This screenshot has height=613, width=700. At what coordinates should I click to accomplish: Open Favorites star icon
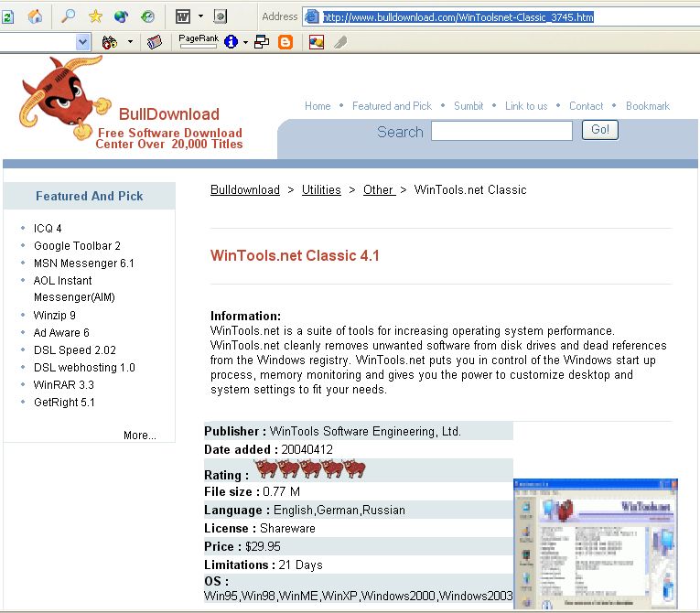point(95,16)
